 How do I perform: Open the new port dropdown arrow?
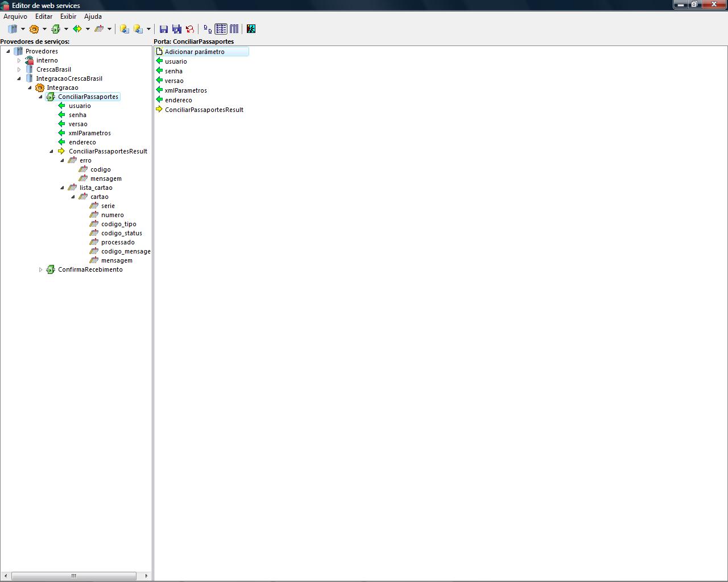pyautogui.click(x=66, y=29)
